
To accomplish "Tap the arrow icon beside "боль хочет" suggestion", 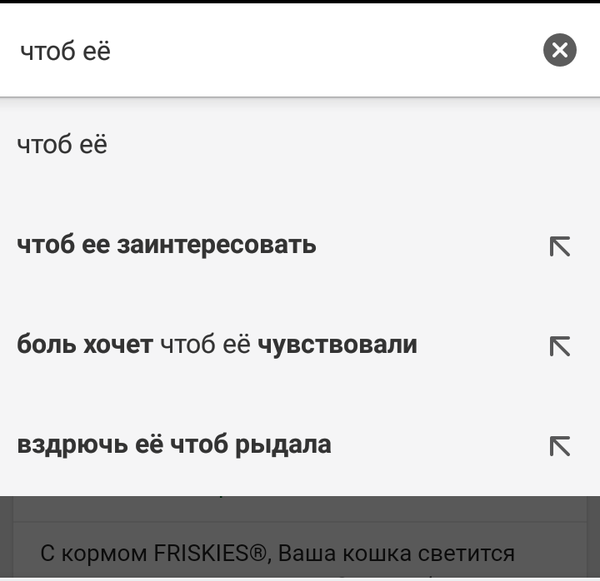I will tap(560, 346).
